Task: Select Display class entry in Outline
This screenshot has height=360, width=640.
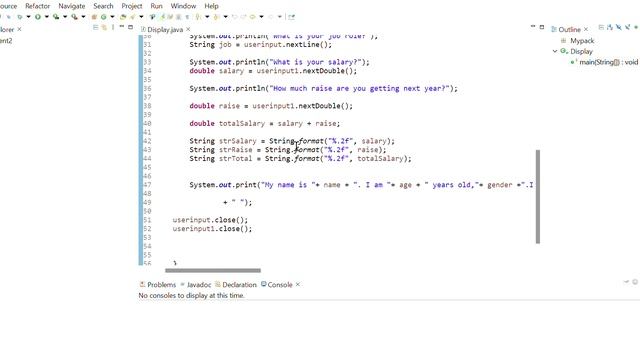Action: pyautogui.click(x=581, y=51)
